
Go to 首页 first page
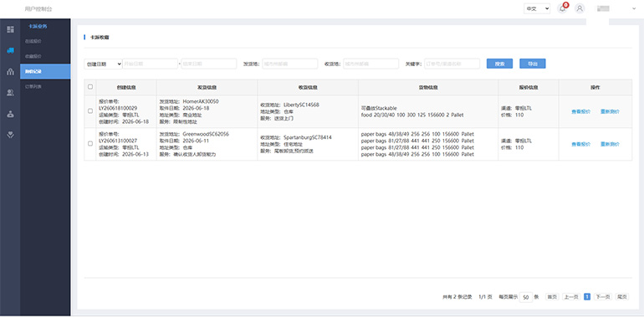552,296
